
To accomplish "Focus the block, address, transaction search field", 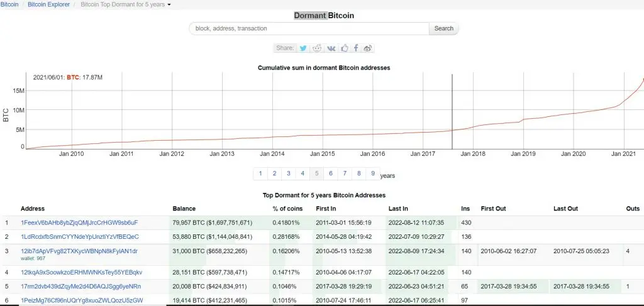I will pyautogui.click(x=309, y=28).
